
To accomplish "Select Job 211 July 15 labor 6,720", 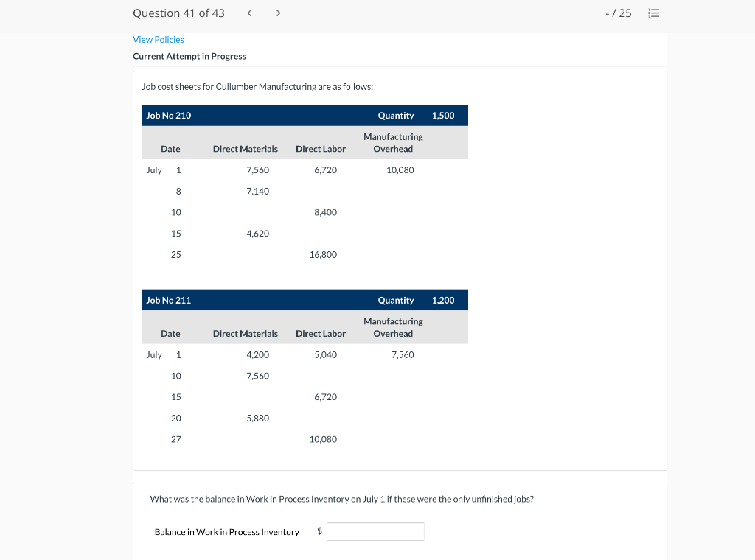I will 325,397.
